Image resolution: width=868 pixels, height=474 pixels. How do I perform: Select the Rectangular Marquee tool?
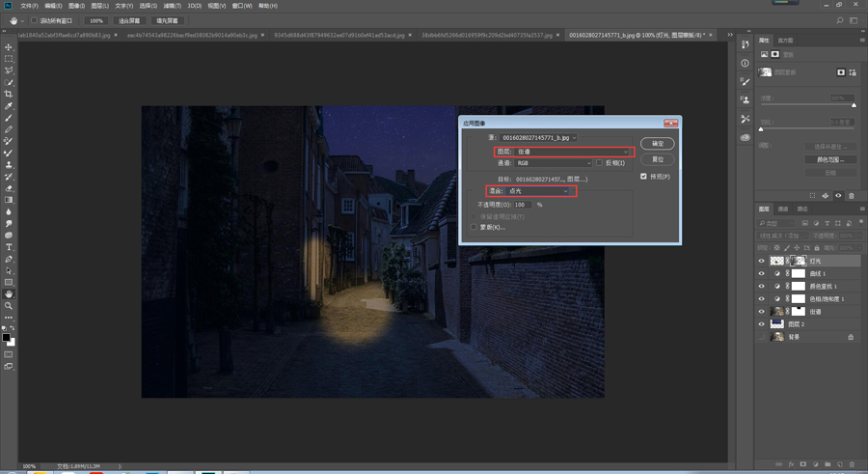(9, 59)
